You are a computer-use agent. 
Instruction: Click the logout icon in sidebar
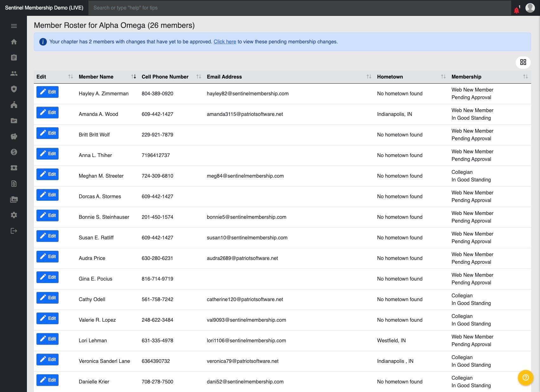(x=14, y=231)
